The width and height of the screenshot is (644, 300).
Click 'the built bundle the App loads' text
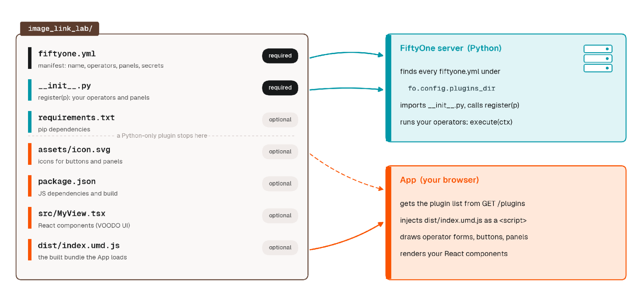point(82,257)
